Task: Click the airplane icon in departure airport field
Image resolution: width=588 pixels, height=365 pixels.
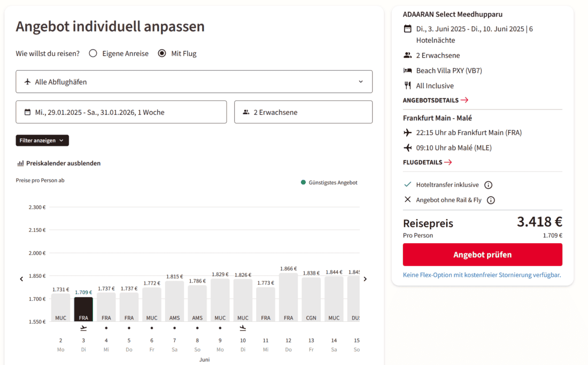Action: coord(28,82)
